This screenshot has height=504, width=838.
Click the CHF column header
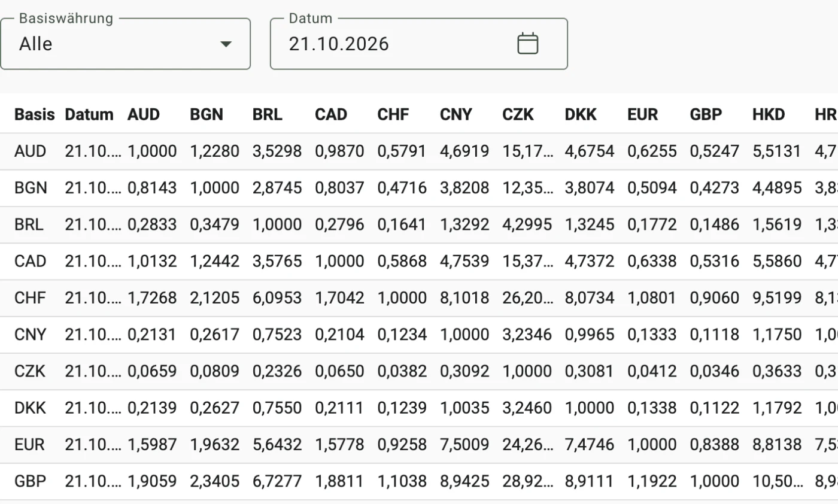pos(393,114)
